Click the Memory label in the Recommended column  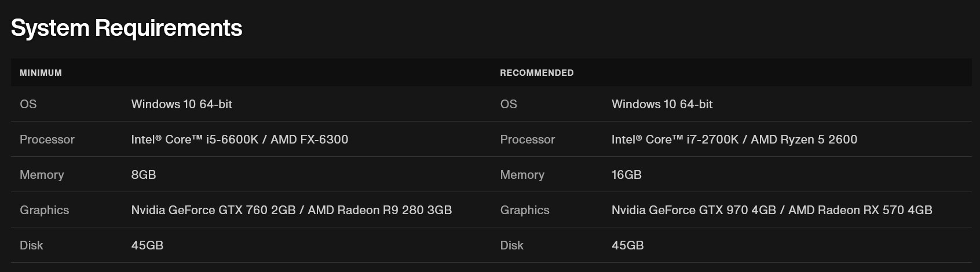tap(522, 175)
